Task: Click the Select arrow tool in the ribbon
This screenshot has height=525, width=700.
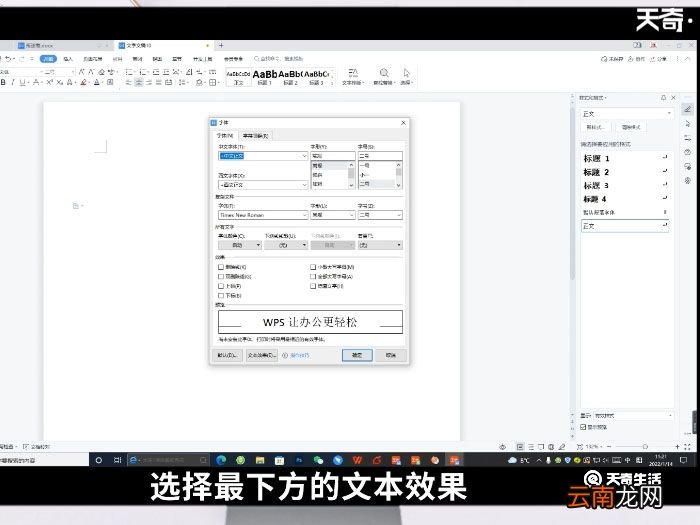Action: 406,75
